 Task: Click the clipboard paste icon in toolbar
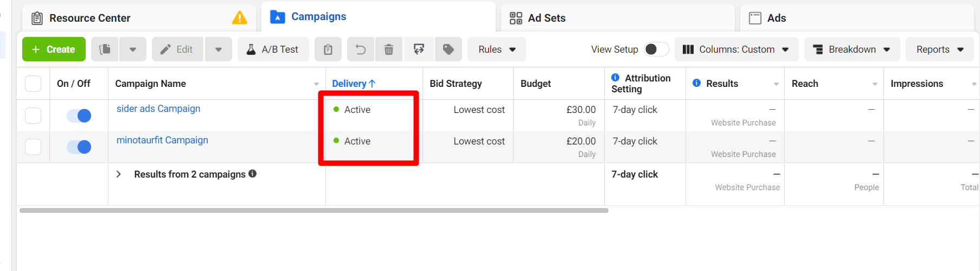pyautogui.click(x=328, y=49)
